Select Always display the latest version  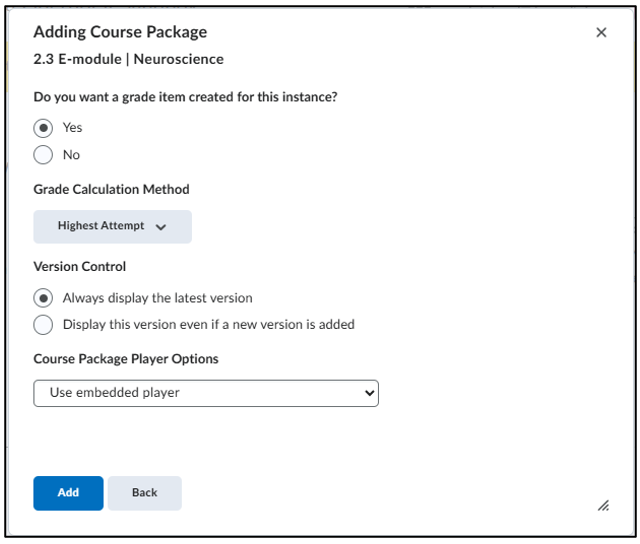[x=43, y=298]
